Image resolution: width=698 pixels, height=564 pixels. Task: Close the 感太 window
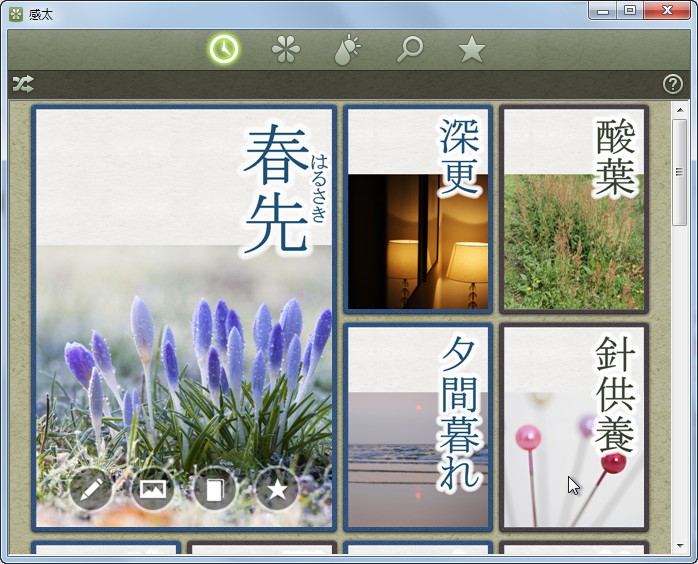point(666,11)
